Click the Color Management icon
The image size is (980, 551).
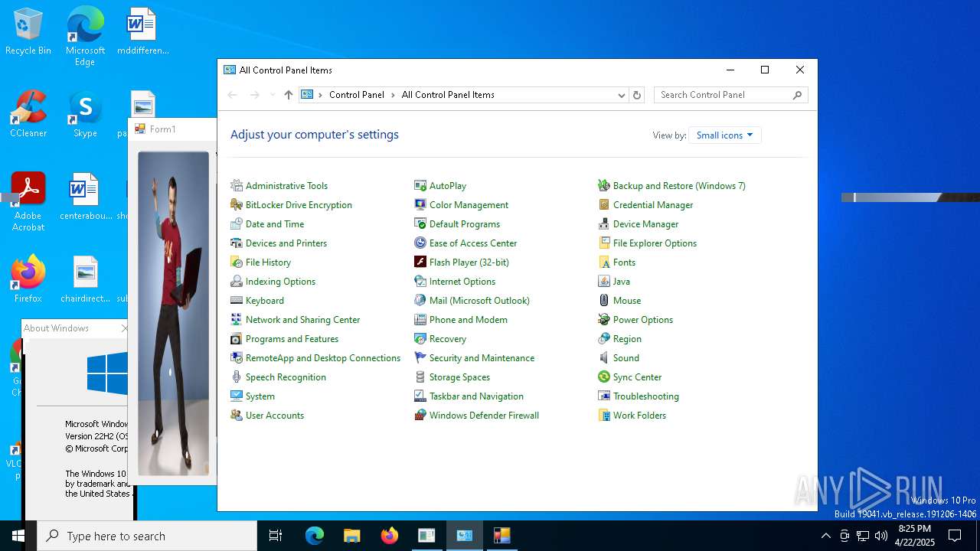(420, 205)
